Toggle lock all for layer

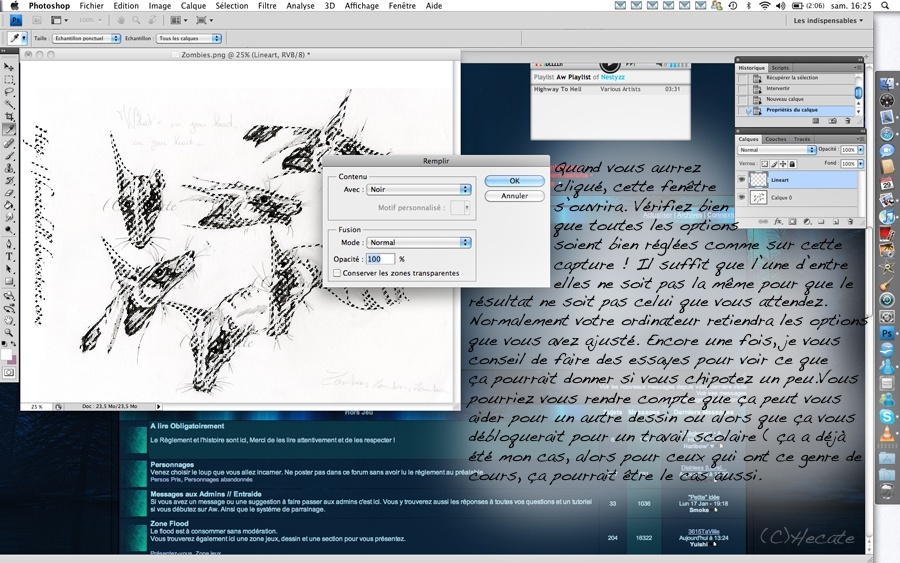coord(792,164)
